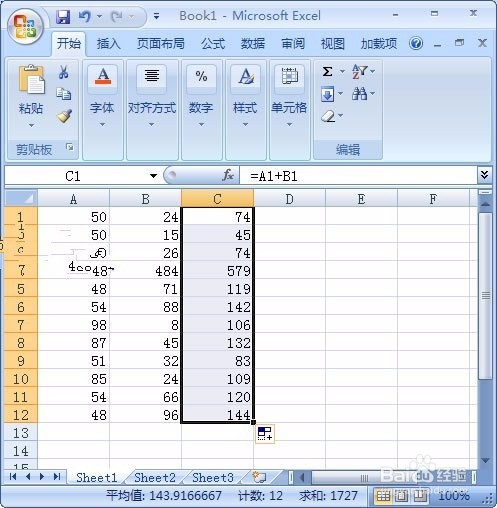The width and height of the screenshot is (497, 508).
Task: Click the formula bar showing =A1+B1
Action: [x=358, y=176]
